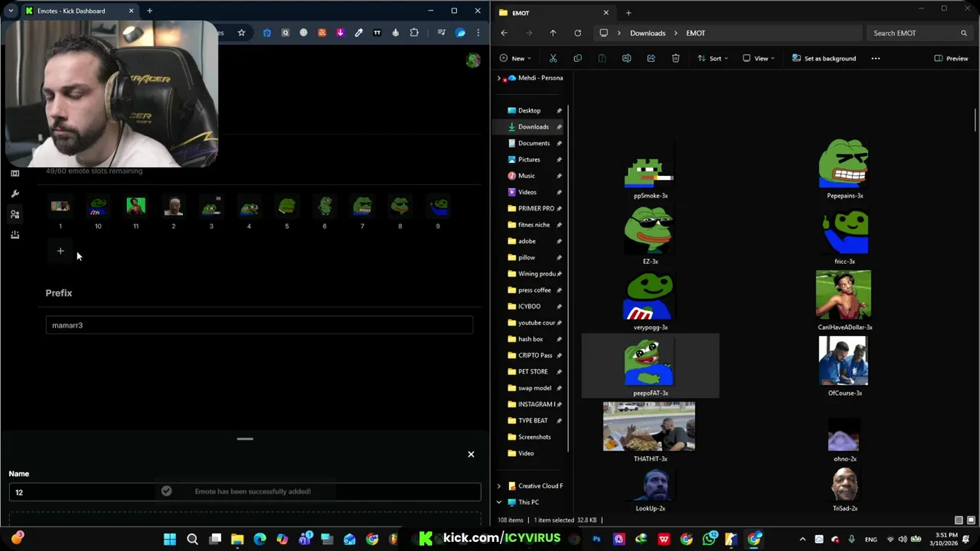Click the Share icon in Explorer toolbar
The image size is (980, 551).
coord(651,58)
